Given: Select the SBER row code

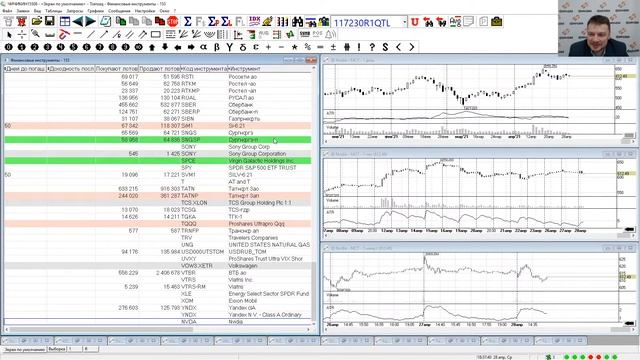Looking at the screenshot, I should (x=188, y=104).
